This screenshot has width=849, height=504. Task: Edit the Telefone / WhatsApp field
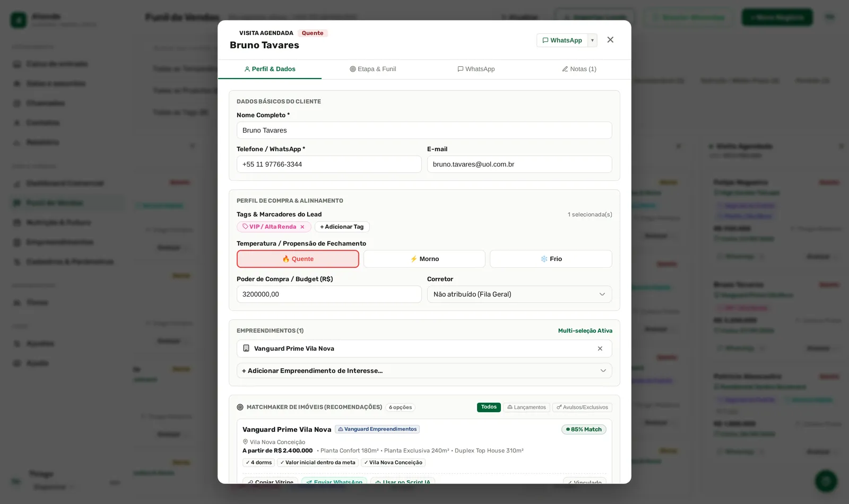pos(329,164)
